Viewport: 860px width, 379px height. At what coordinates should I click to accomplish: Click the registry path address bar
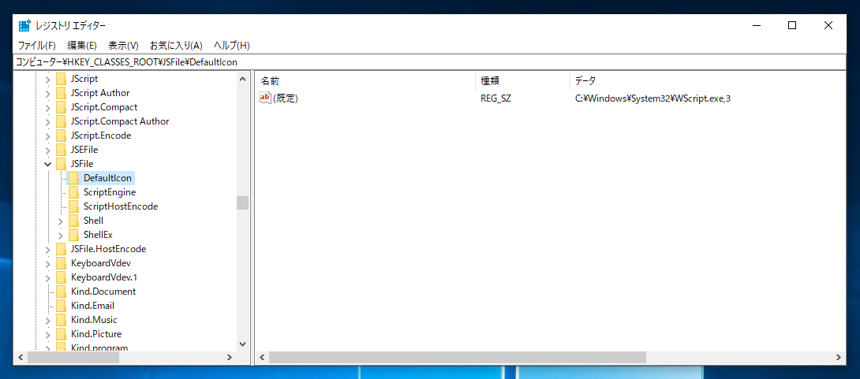click(x=429, y=62)
